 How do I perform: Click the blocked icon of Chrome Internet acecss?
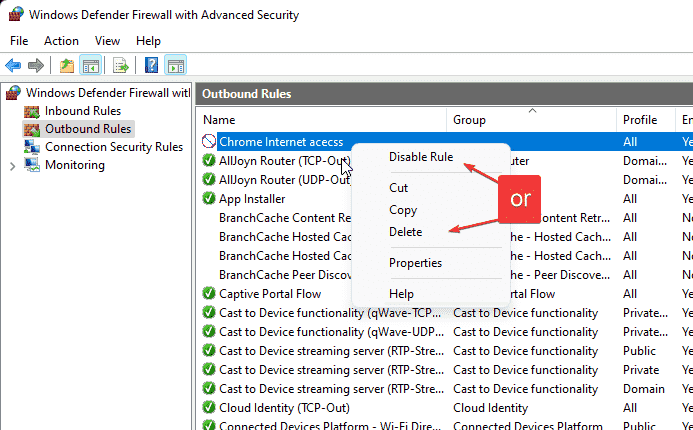pyautogui.click(x=208, y=141)
